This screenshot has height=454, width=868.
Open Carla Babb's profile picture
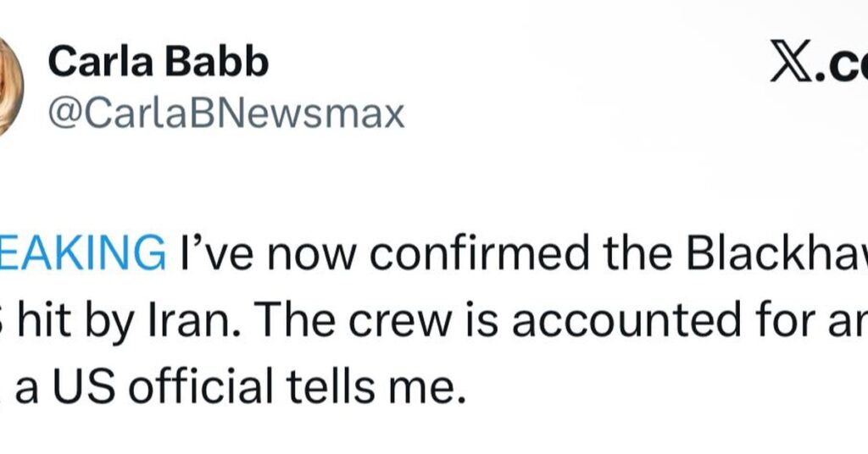pyautogui.click(x=8, y=86)
